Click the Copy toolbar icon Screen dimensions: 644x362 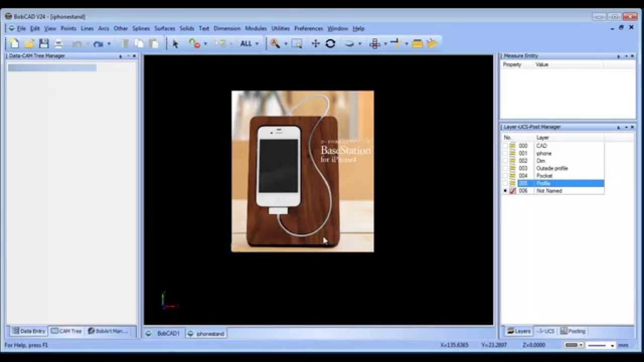(139, 44)
